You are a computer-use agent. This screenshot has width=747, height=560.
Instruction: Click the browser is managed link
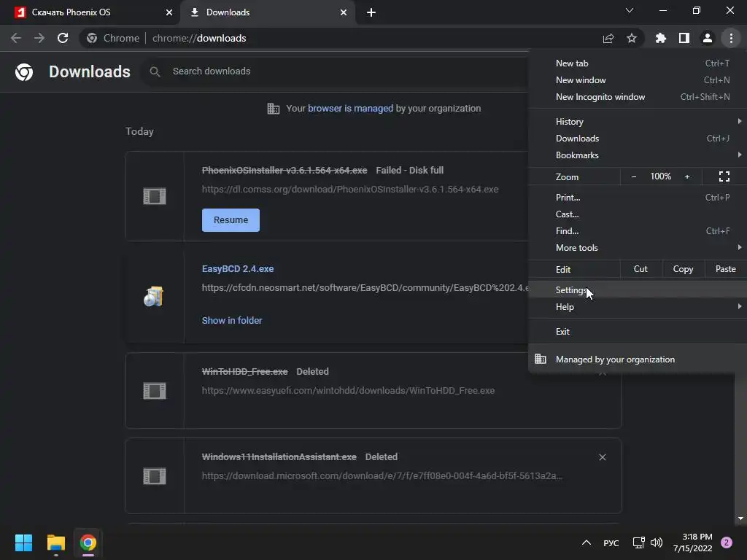[350, 108]
